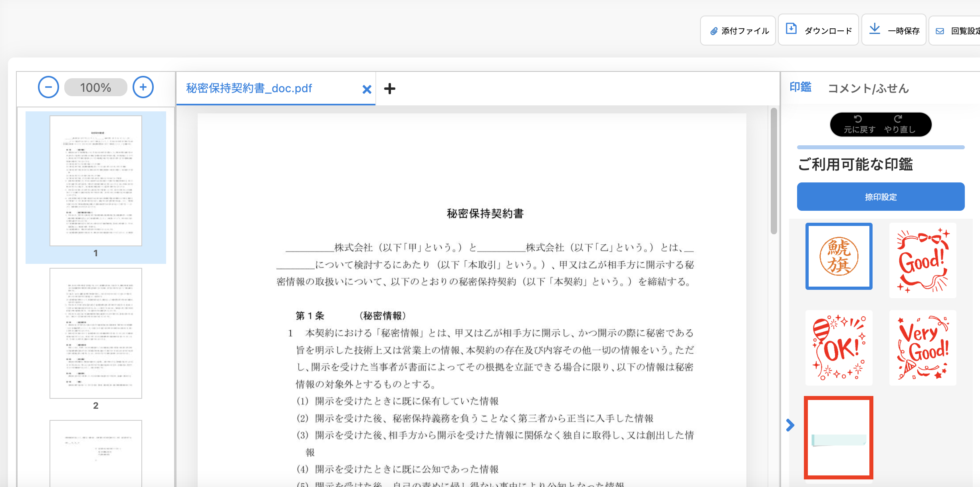This screenshot has width=980, height=487.
Task: Click the paperclip icon in 添付ファイル
Action: (x=714, y=31)
